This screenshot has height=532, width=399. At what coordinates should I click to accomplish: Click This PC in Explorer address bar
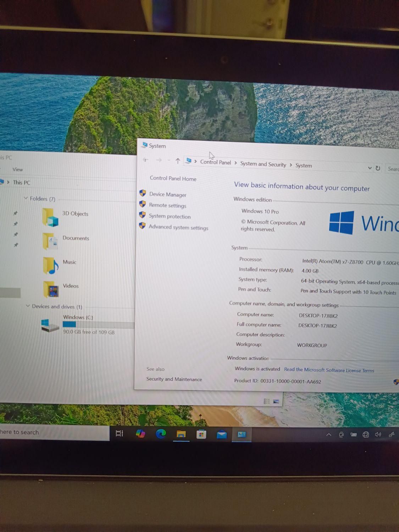coord(21,183)
